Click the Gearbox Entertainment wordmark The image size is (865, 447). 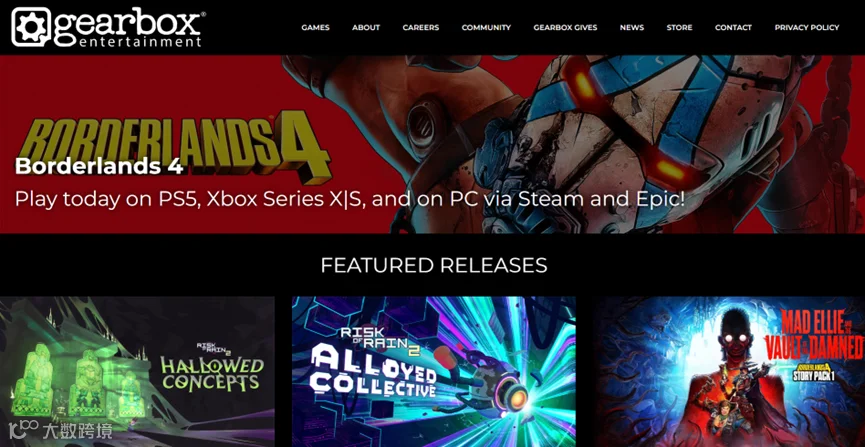point(130,28)
